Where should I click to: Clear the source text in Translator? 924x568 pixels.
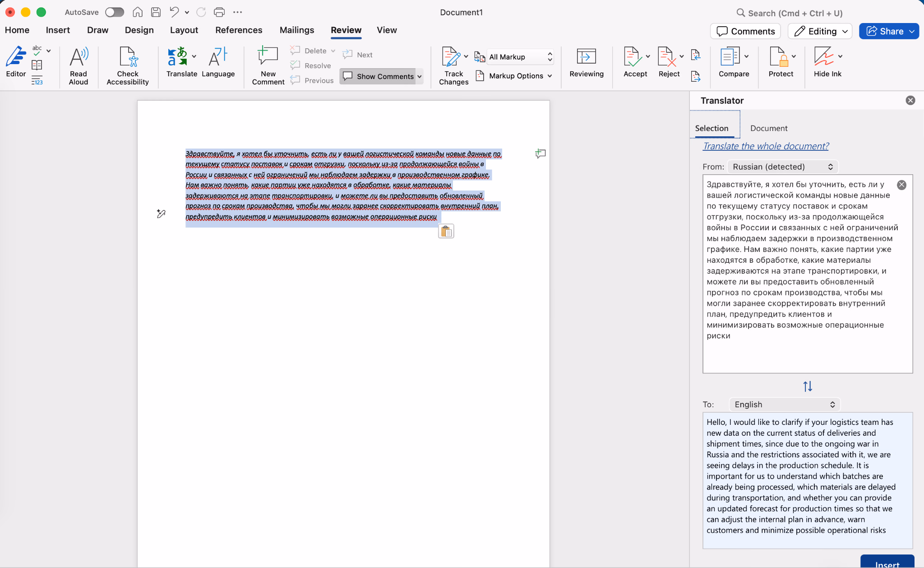901,185
